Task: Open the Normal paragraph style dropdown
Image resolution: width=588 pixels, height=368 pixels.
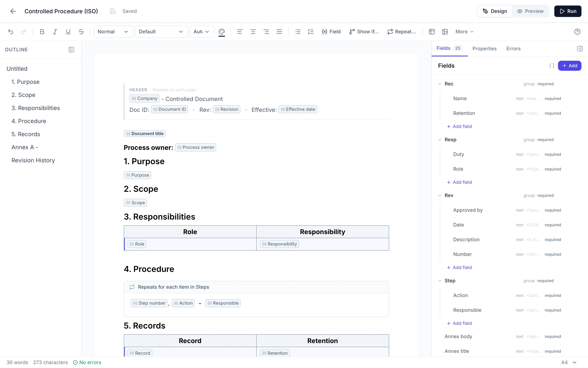Action: 114,32
